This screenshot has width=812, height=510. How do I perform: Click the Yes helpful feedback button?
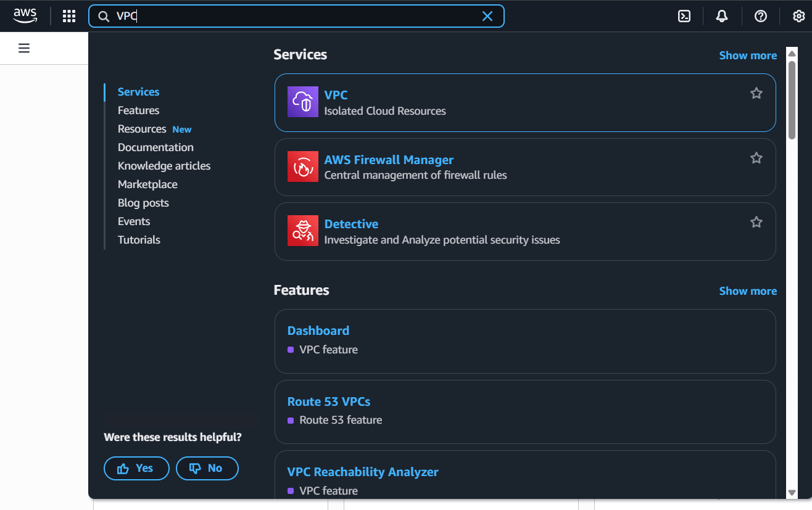coord(136,469)
